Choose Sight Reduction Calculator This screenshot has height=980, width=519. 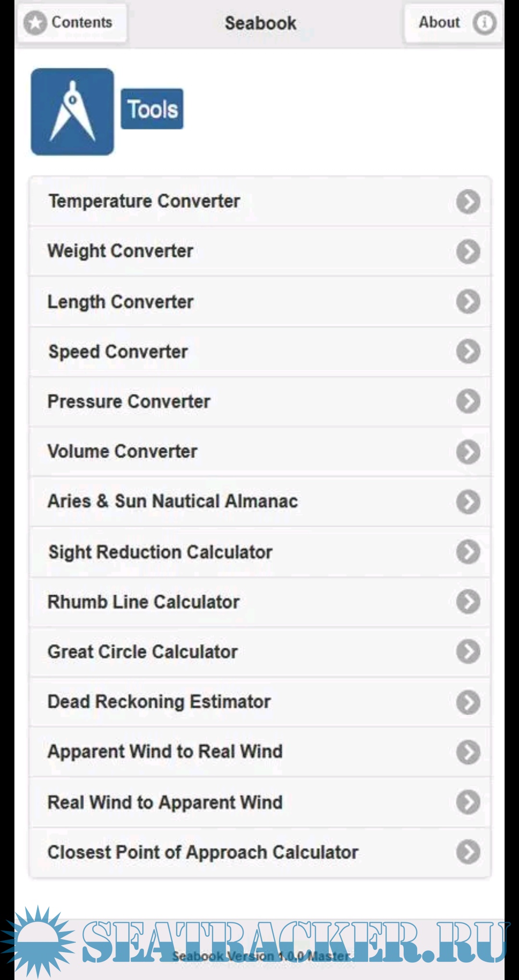[161, 552]
